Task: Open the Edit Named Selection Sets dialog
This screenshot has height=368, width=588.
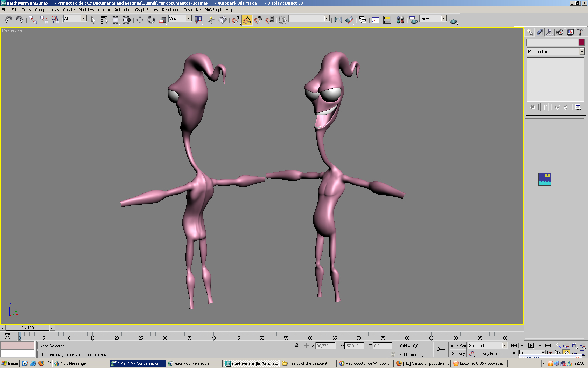Action: 282,20
